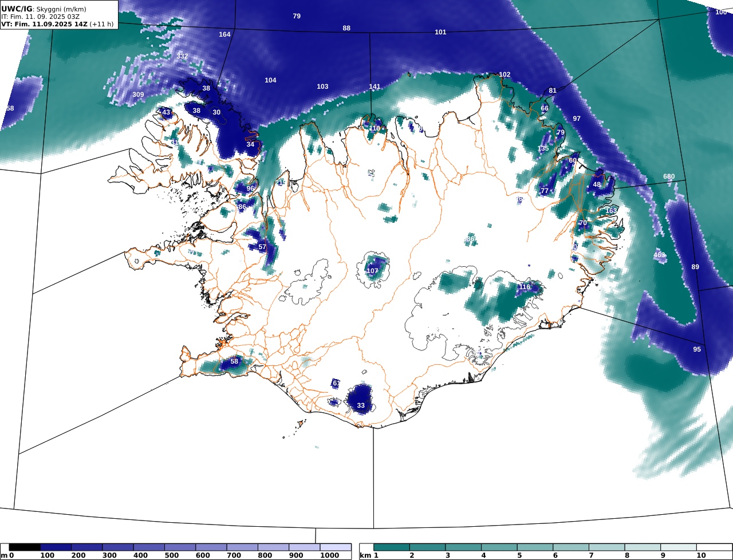733x560 pixels.
Task: Click the visibility value "102" on the map
Action: 505,74
